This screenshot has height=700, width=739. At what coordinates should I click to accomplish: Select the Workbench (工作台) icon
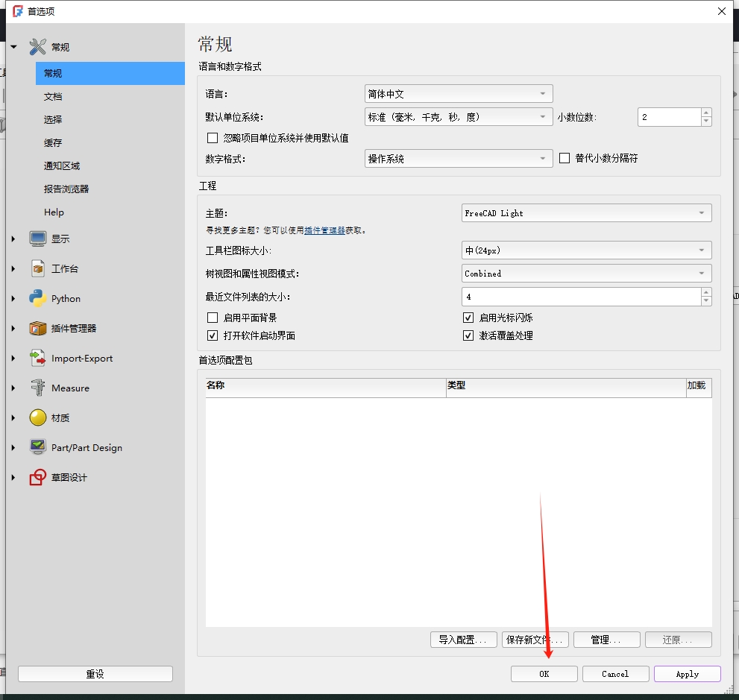38,268
